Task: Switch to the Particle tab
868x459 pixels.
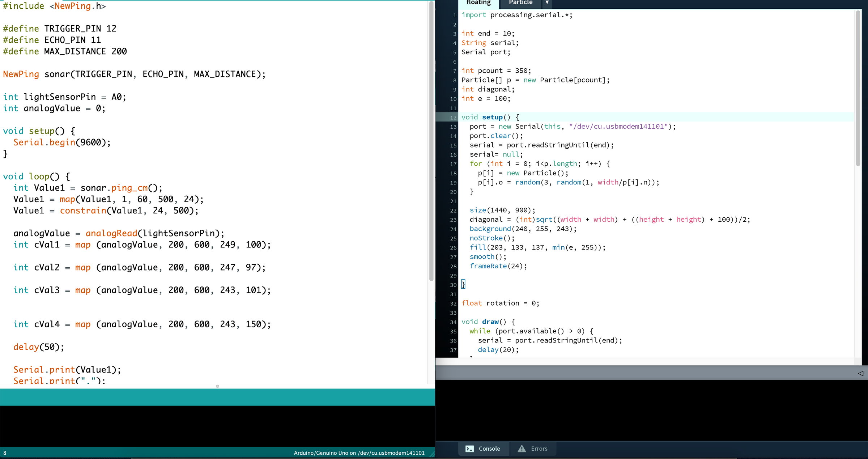Action: pyautogui.click(x=520, y=3)
